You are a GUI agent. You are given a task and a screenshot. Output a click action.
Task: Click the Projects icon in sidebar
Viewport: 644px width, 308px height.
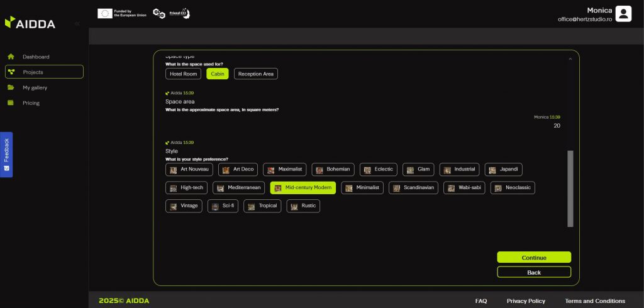pos(11,72)
